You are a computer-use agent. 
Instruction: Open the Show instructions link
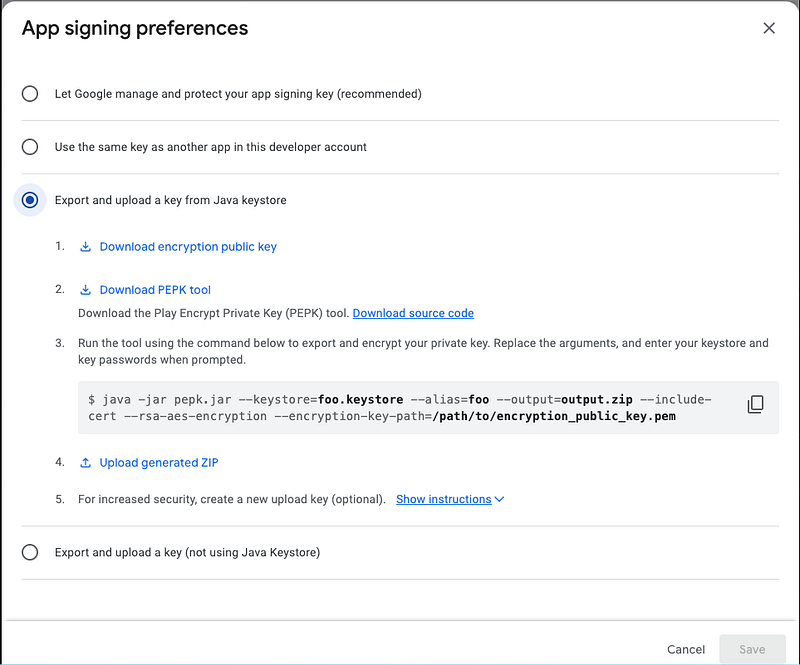tap(443, 499)
